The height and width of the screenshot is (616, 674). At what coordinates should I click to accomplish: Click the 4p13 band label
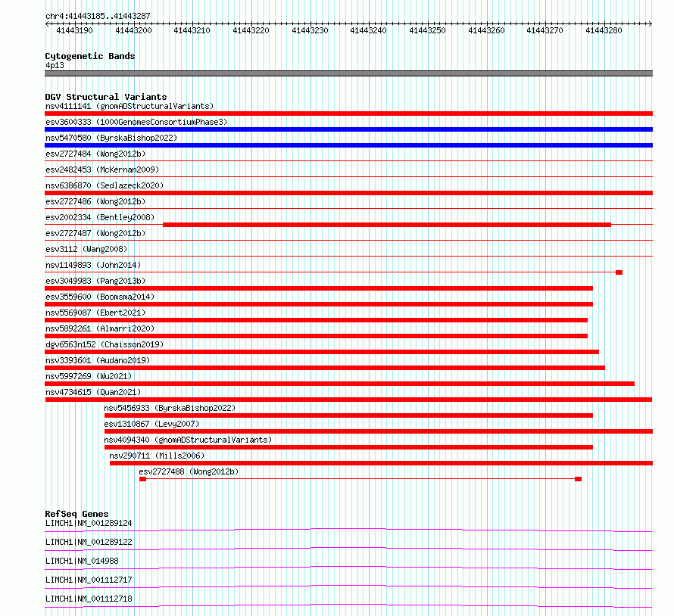55,65
